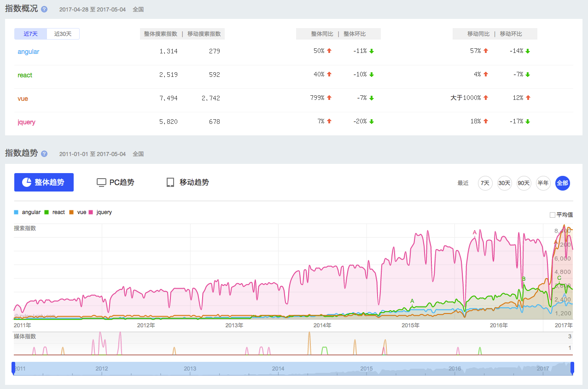Click the right handle of timeline range slider
This screenshot has height=389, width=588.
tap(572, 367)
